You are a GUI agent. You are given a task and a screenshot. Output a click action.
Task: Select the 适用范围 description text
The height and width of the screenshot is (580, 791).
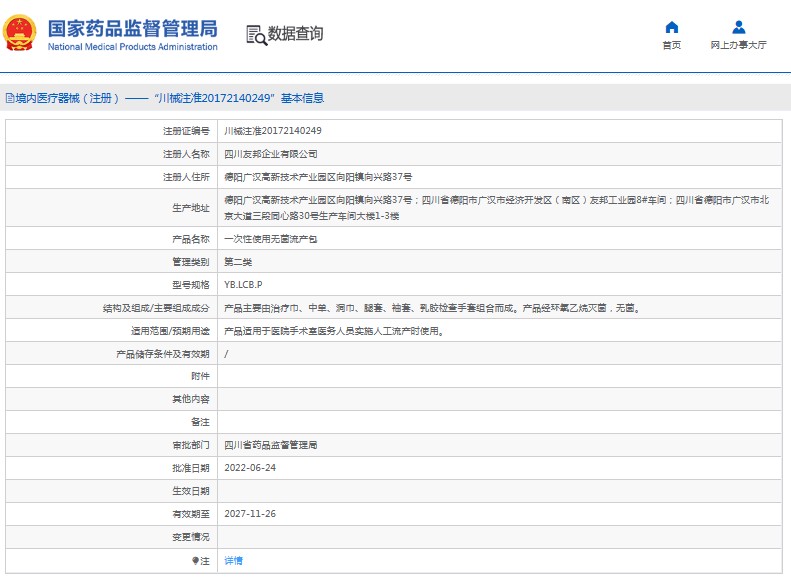coord(334,331)
